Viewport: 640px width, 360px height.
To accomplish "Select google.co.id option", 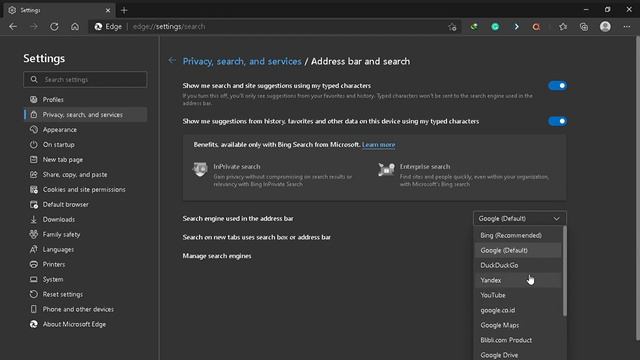I will (x=518, y=310).
